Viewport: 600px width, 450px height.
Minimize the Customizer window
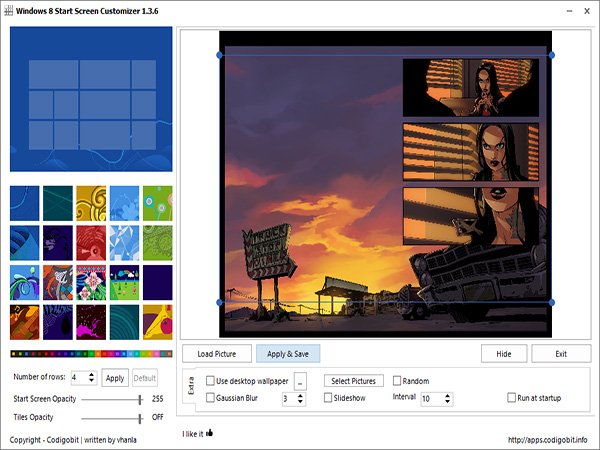point(569,11)
